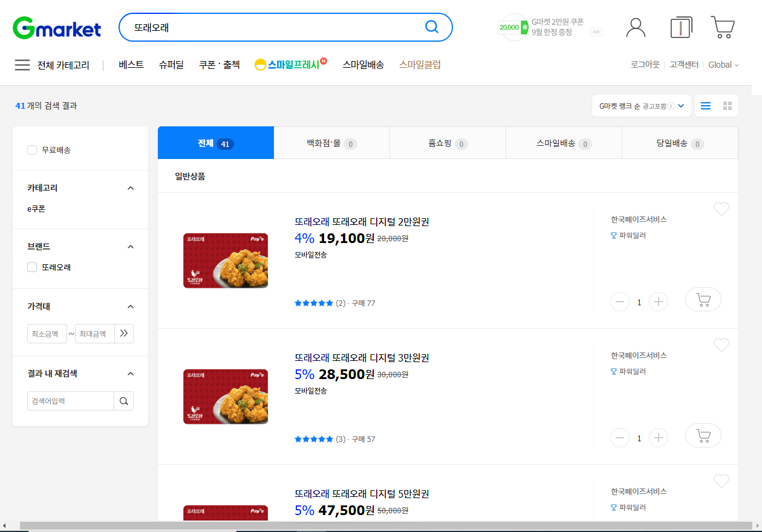Open recently viewed items icon
This screenshot has height=532, width=762.
click(x=681, y=27)
